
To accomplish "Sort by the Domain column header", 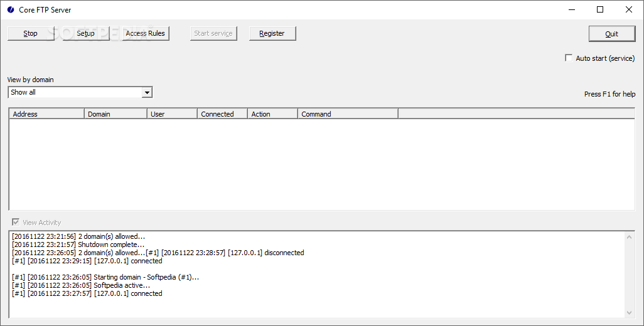I will coord(115,114).
